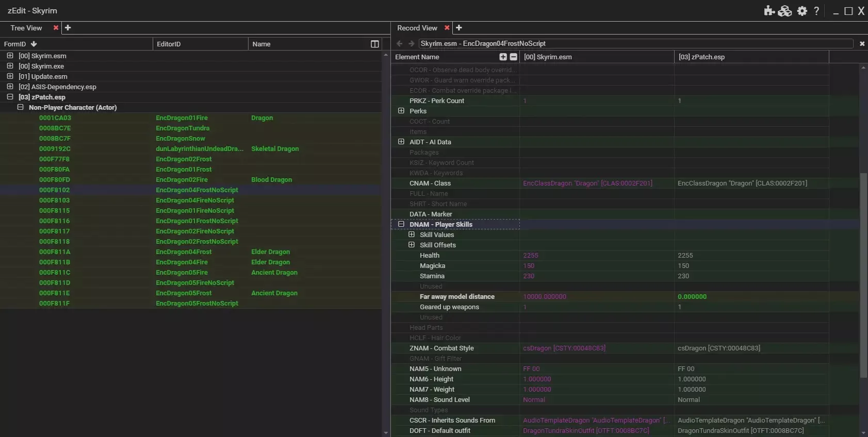This screenshot has height=437, width=868.
Task: Collapse the Non-Player Character (Actor) group
Action: [20, 107]
